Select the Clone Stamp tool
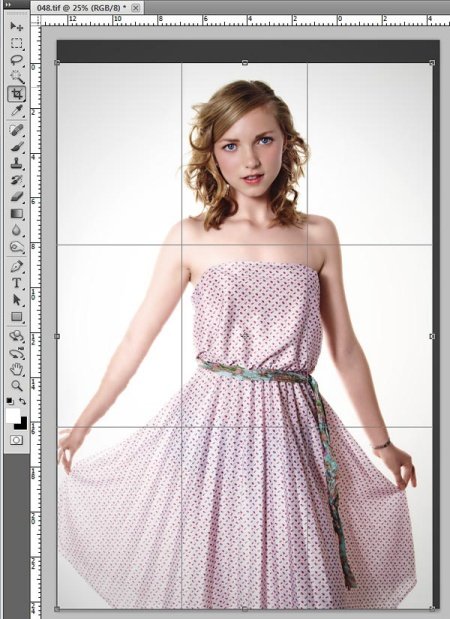 17,163
